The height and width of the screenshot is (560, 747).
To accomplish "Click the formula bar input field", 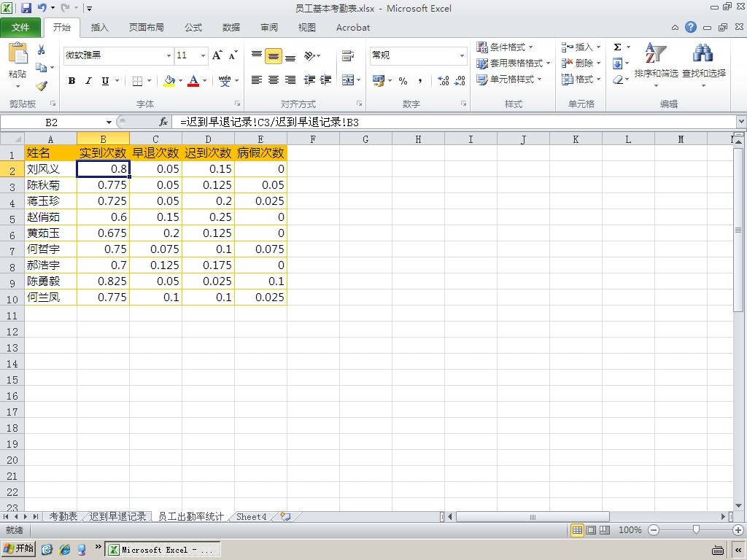I will [455, 122].
